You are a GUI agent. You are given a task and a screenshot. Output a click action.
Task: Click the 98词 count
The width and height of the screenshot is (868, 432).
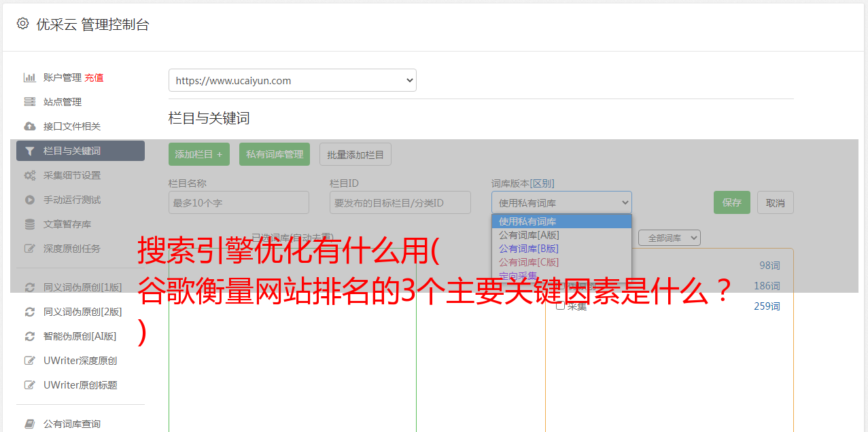769,266
